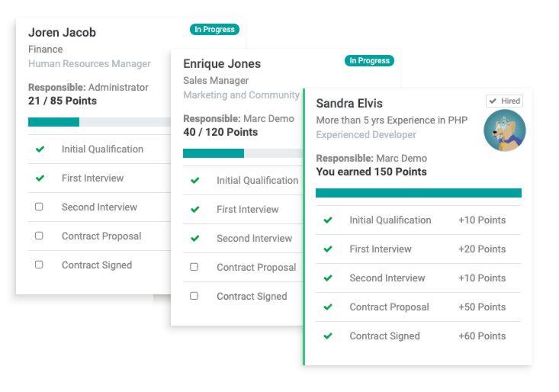Image resolution: width=559 pixels, height=392 pixels.
Task: Click the check icon for Sandra's Contract Signed
Action: click(328, 336)
